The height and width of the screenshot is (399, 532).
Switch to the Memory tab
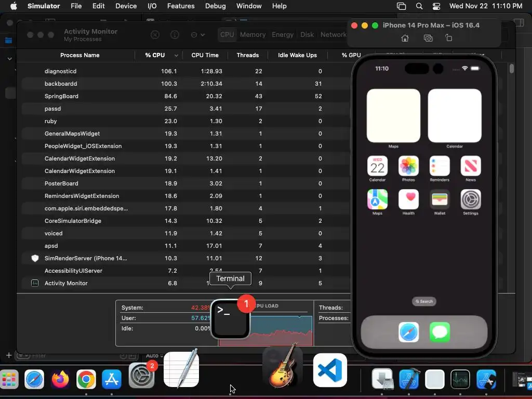(x=253, y=35)
